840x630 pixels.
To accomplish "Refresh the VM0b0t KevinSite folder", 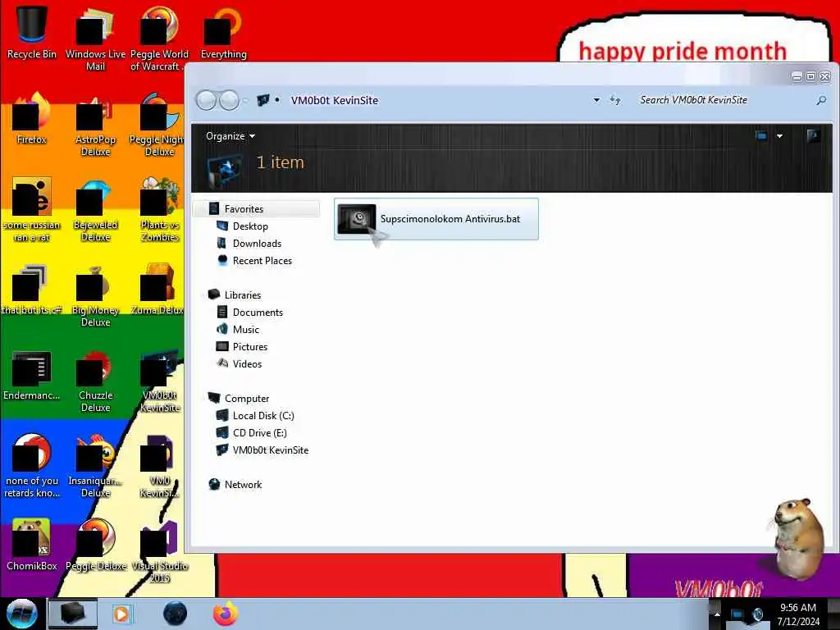I will coord(615,100).
